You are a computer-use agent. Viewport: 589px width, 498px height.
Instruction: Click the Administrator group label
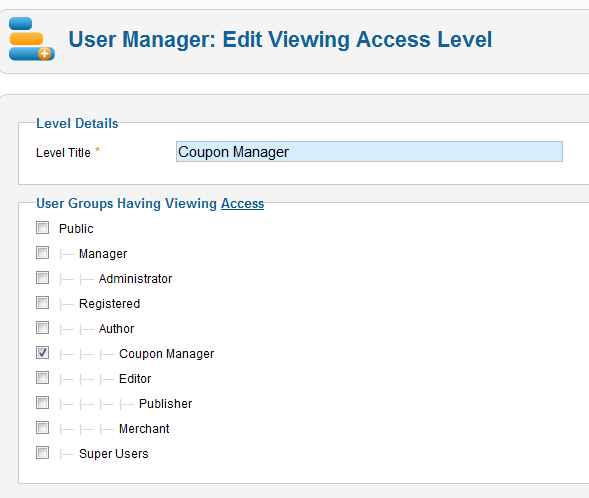135,279
